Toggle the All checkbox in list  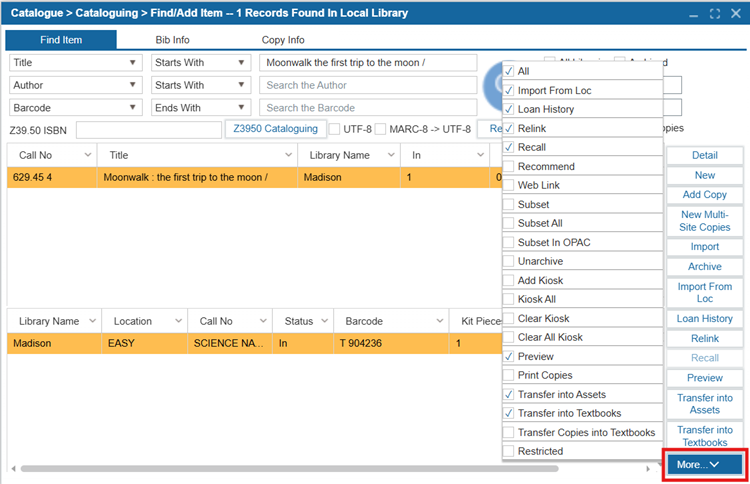tap(508, 71)
